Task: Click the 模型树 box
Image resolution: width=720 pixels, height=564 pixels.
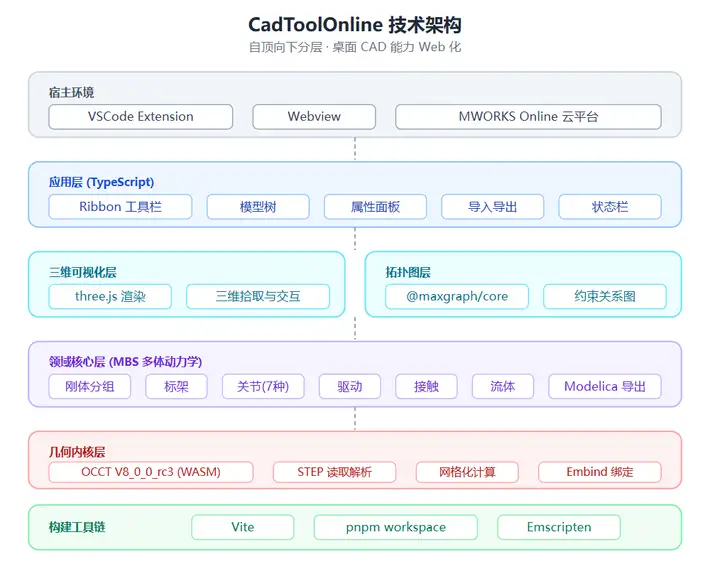Action: coord(258,207)
